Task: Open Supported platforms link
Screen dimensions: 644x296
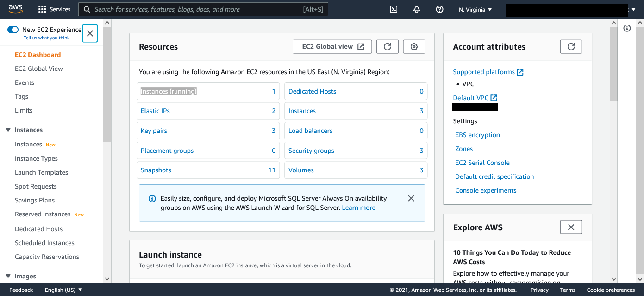Action: pyautogui.click(x=484, y=72)
